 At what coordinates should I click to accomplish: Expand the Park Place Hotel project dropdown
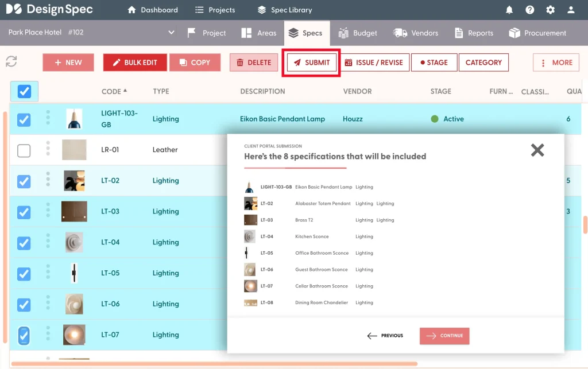(x=171, y=33)
